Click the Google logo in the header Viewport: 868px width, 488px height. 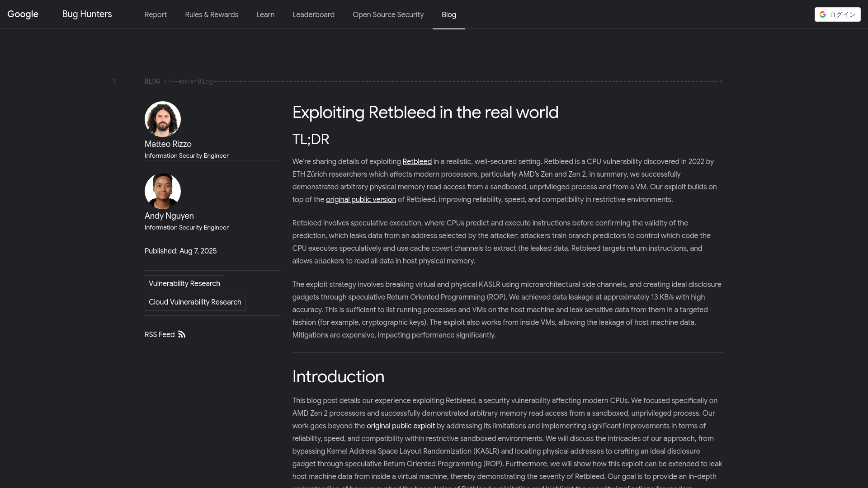[23, 14]
